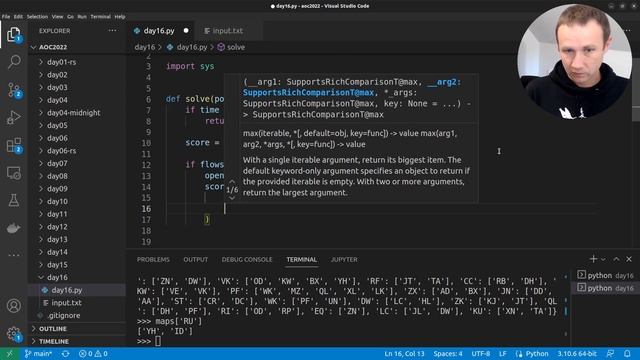Viewport: 640px width, 360px height.
Task: Click the feedback icon in status bar
Action: pos(610,353)
